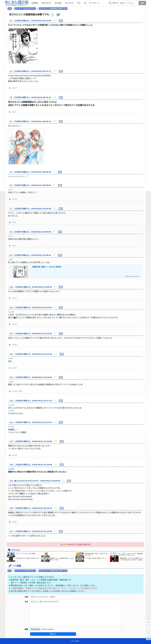Click the heart icon on post 11

click(x=55, y=307)
